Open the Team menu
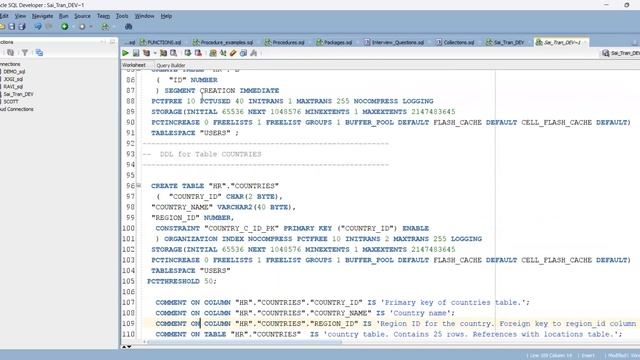 point(103,16)
